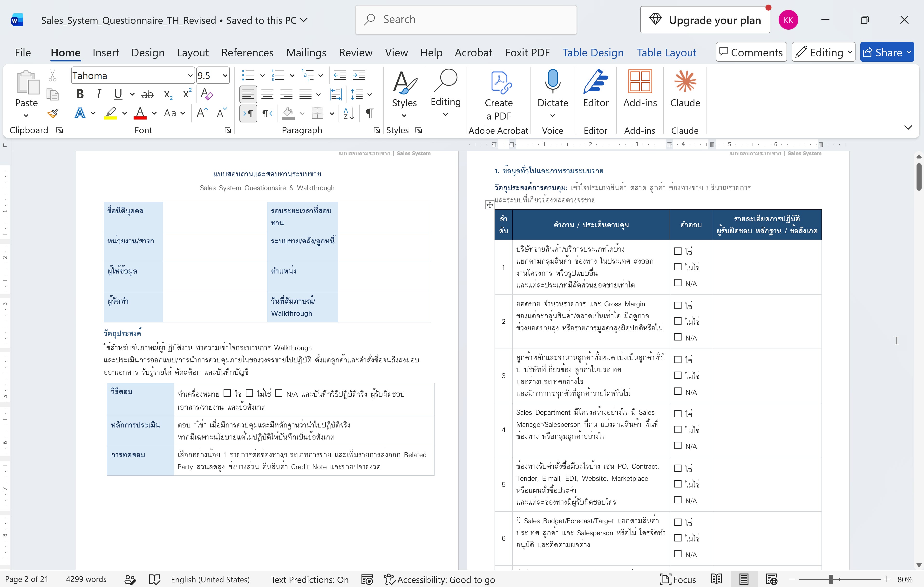Clear all formatting from selection
The height and width of the screenshot is (587, 924).
pyautogui.click(x=206, y=94)
